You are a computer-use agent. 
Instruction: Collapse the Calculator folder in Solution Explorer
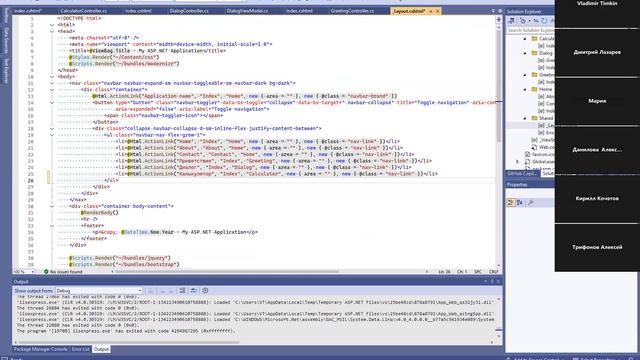(x=525, y=39)
